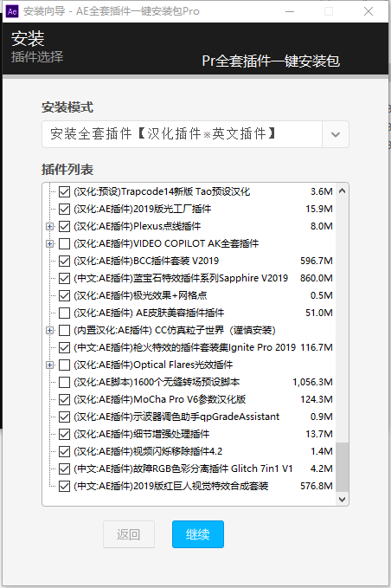Check AE皮肤美容插件 checkbox
391x588 pixels.
coord(64,313)
